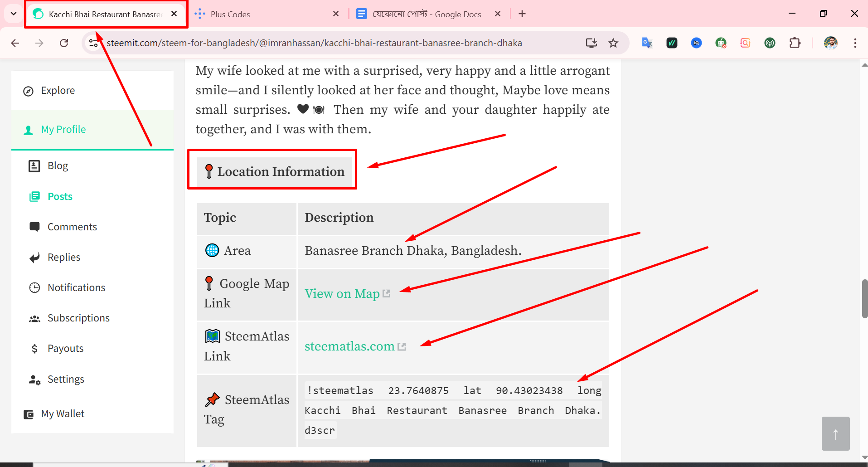This screenshot has height=467, width=868.
Task: Open a new browser tab
Action: (x=522, y=14)
